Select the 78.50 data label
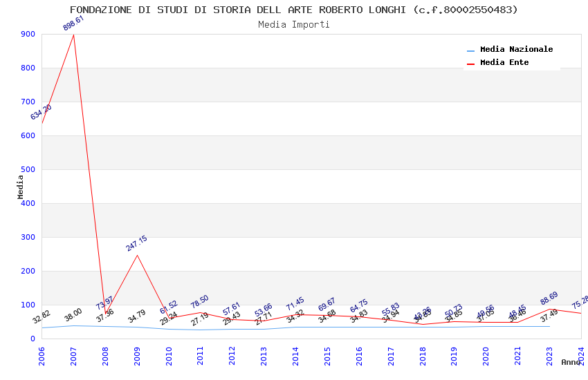The width and height of the screenshot is (588, 380). pos(199,302)
